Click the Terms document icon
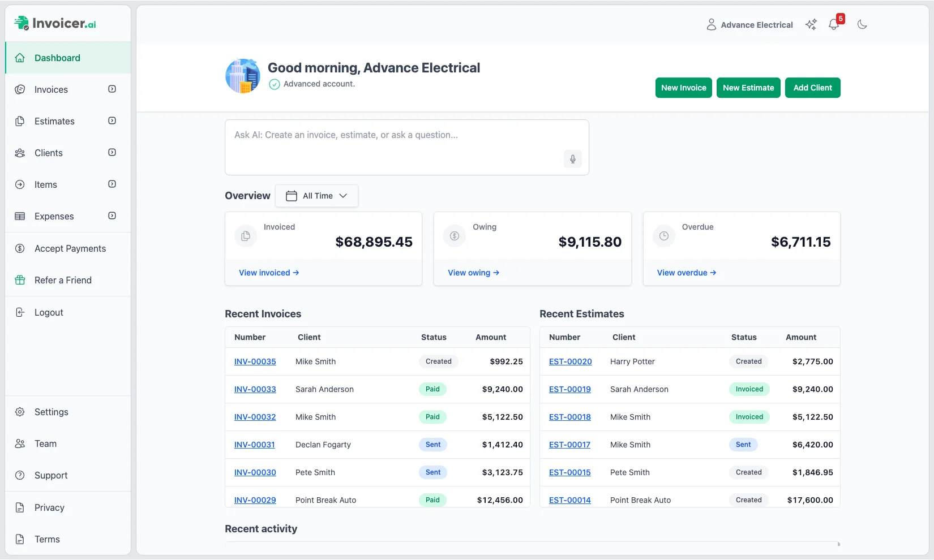The width and height of the screenshot is (934, 560). click(20, 539)
